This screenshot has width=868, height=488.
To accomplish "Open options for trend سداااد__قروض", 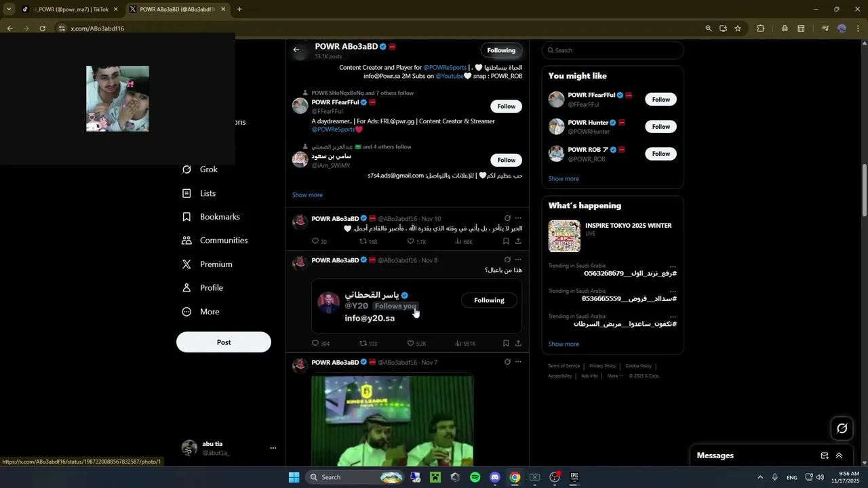I will pyautogui.click(x=673, y=291).
